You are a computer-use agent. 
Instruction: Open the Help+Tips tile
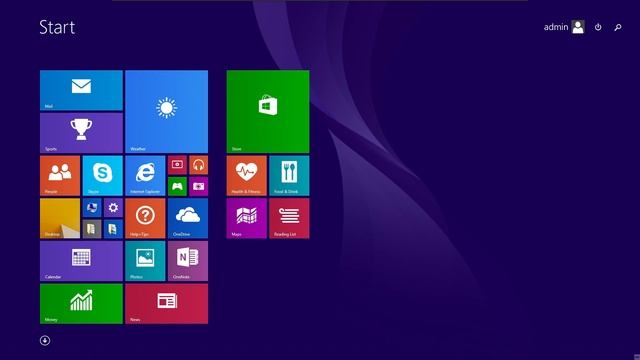pos(145,218)
